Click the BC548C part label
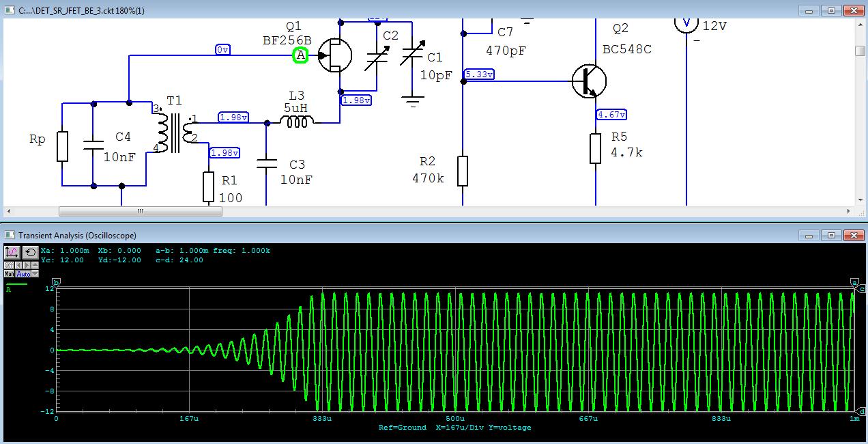 click(627, 49)
